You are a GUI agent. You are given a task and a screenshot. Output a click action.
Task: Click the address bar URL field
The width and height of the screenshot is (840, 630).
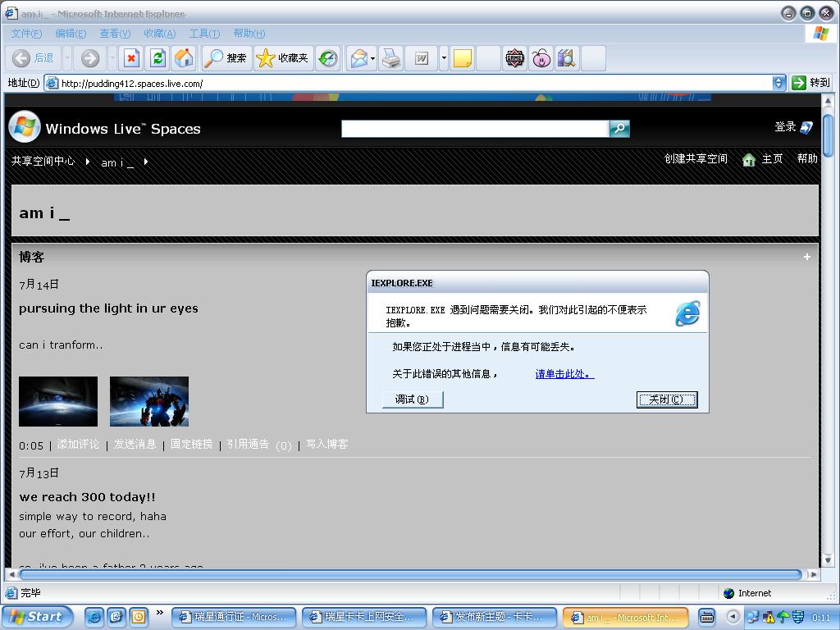coord(409,83)
